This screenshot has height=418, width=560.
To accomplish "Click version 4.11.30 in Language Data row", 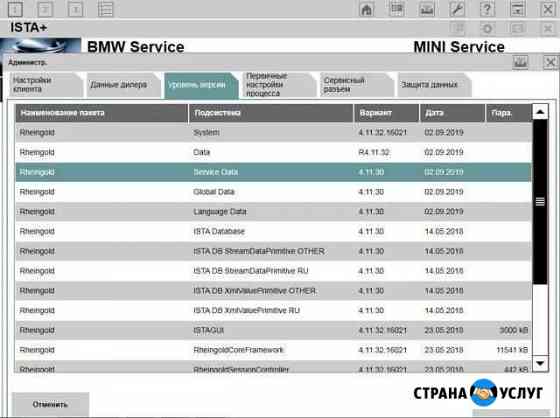I will (x=371, y=212).
